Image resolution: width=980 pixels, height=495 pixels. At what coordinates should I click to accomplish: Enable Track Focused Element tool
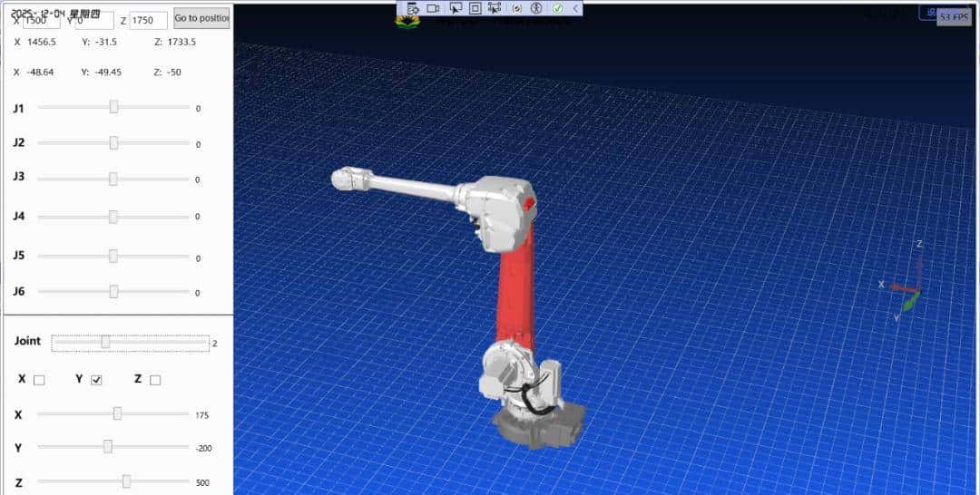pos(495,8)
